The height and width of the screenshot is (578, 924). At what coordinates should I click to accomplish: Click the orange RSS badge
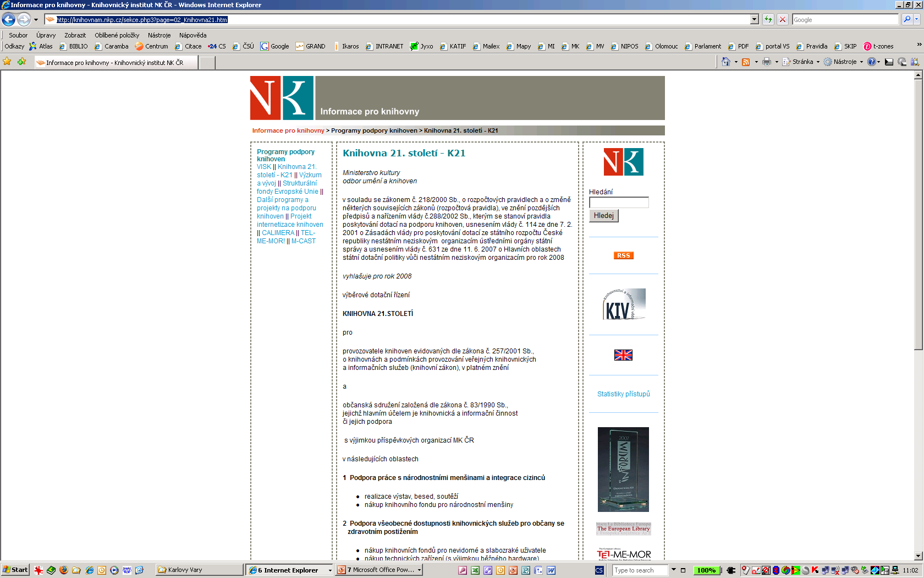pos(623,255)
